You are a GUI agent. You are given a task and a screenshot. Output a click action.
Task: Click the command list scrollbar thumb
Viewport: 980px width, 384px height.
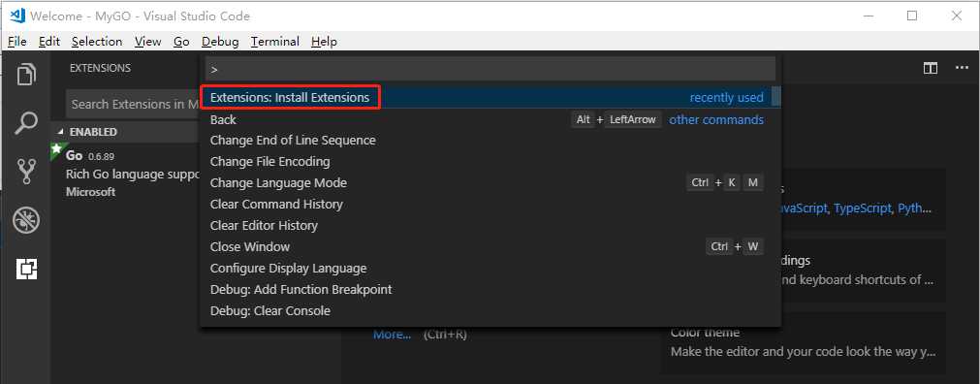776,97
